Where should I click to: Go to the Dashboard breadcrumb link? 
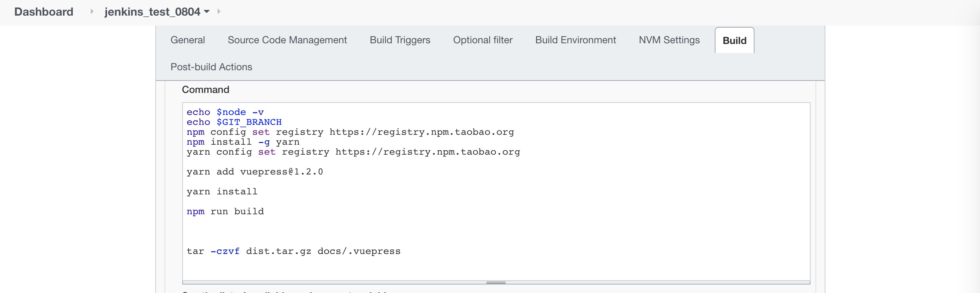(x=44, y=12)
